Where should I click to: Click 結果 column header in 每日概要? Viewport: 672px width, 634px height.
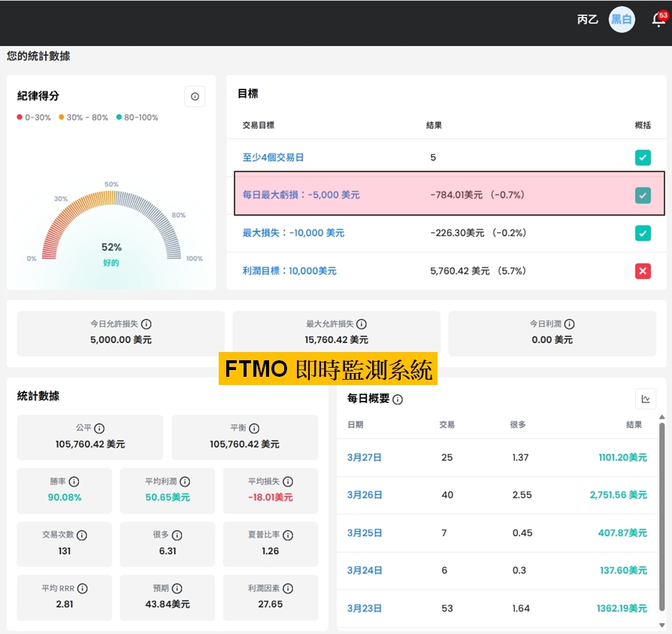[634, 425]
